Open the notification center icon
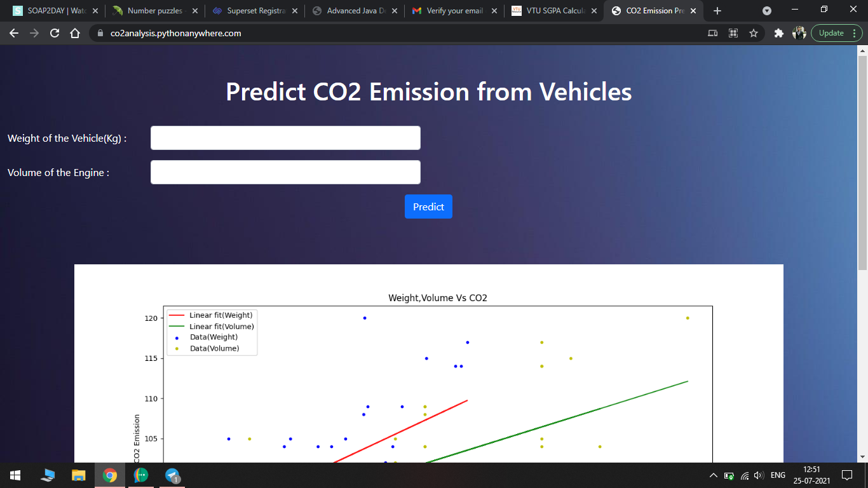The image size is (868, 488). tap(846, 475)
